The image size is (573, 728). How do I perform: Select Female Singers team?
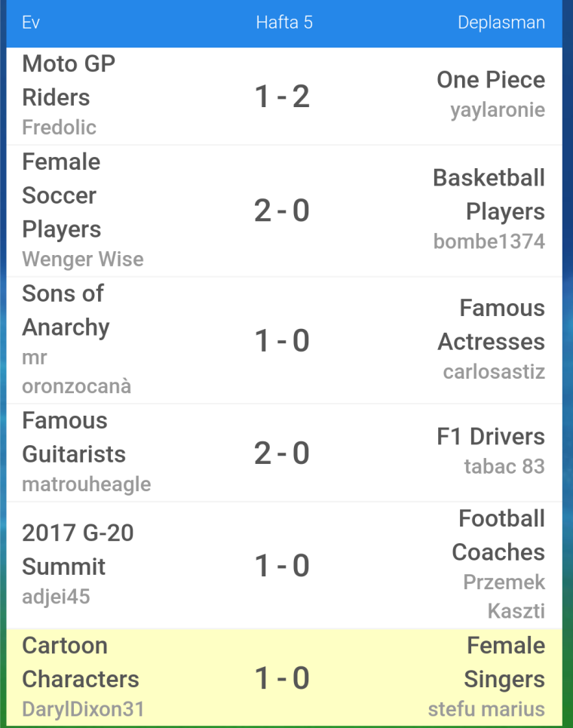pos(505,662)
